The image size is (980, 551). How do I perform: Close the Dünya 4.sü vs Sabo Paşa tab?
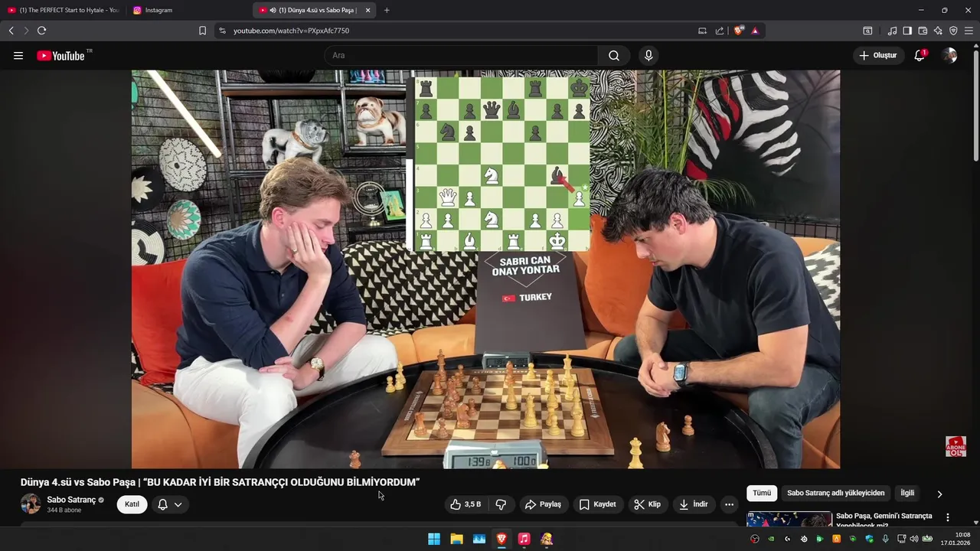click(367, 10)
